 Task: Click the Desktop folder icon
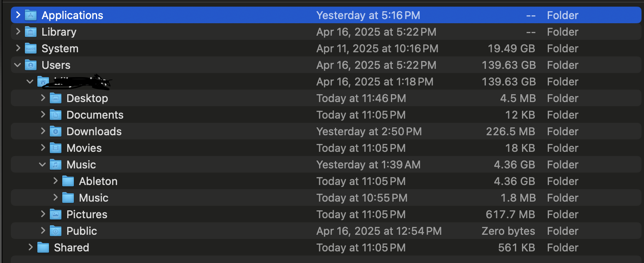[x=56, y=98]
